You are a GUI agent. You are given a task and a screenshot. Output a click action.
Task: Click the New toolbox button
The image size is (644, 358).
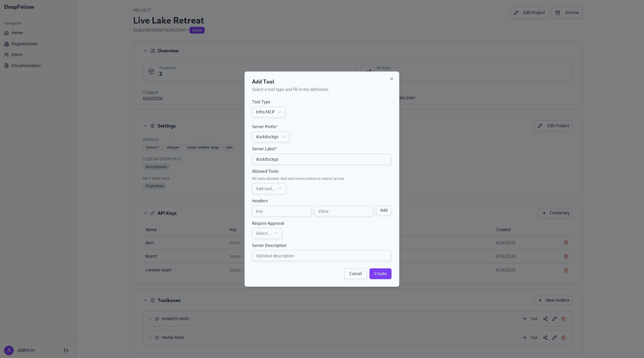click(x=553, y=300)
